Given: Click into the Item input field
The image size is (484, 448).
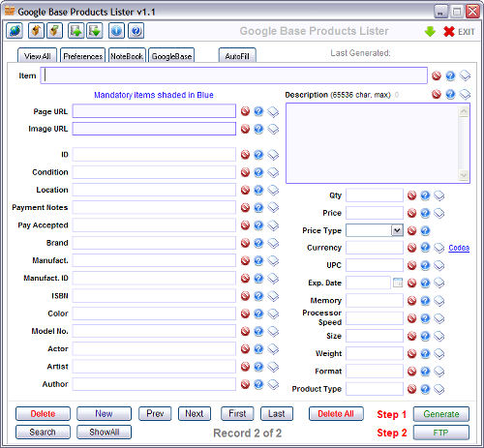Looking at the screenshot, I should tap(234, 75).
